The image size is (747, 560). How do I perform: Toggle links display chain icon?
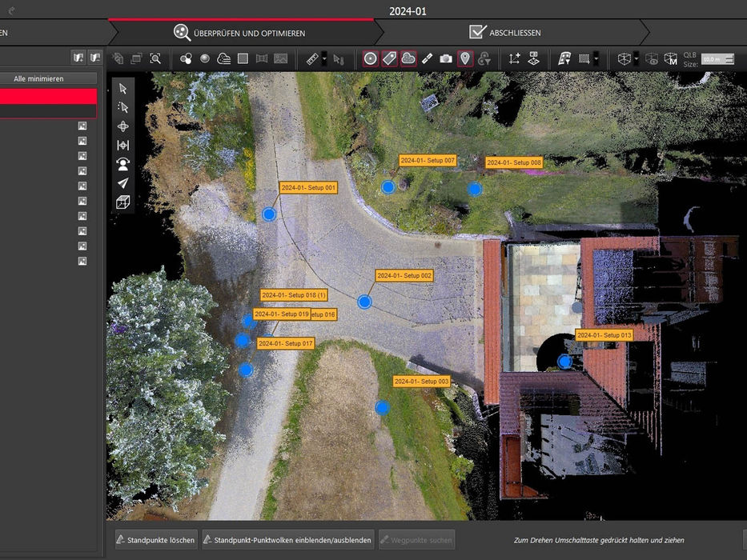428,58
